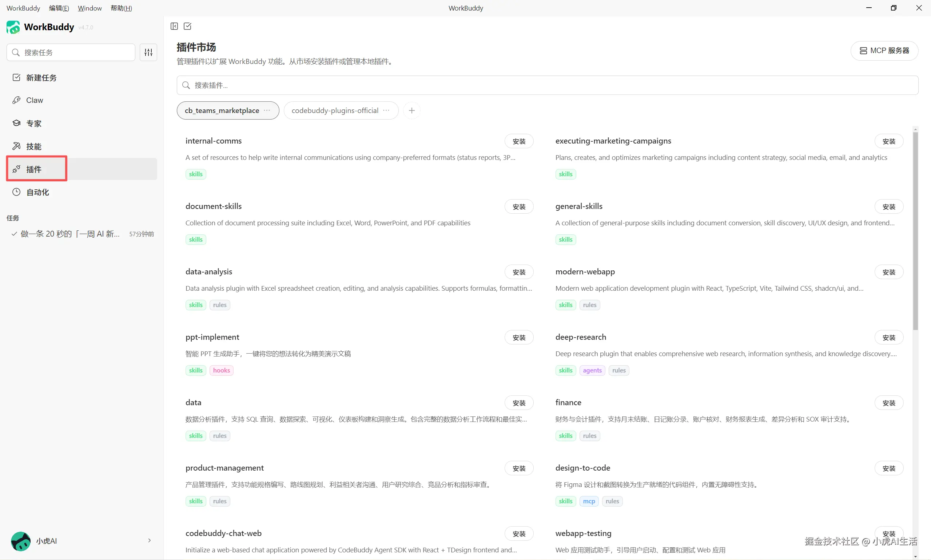
Task: Click the plus icon to add a marketplace
Action: (x=412, y=110)
